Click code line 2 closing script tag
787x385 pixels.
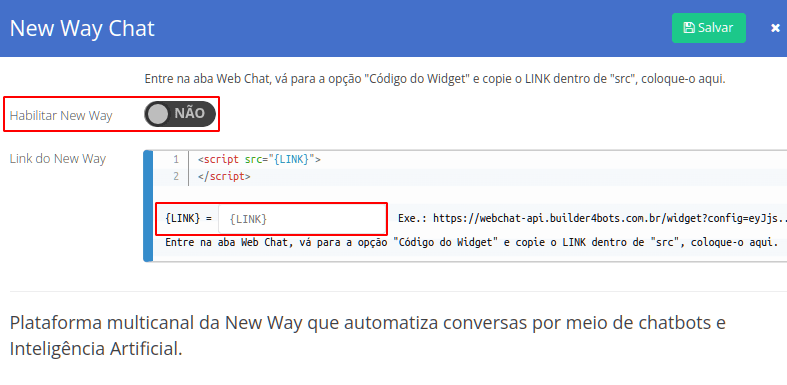224,176
